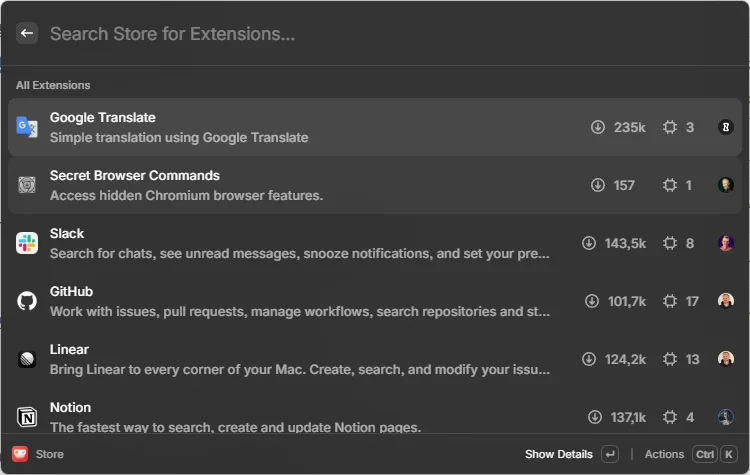Click Secret Browser Commands download icon
This screenshot has width=750, height=475.
tap(598, 185)
